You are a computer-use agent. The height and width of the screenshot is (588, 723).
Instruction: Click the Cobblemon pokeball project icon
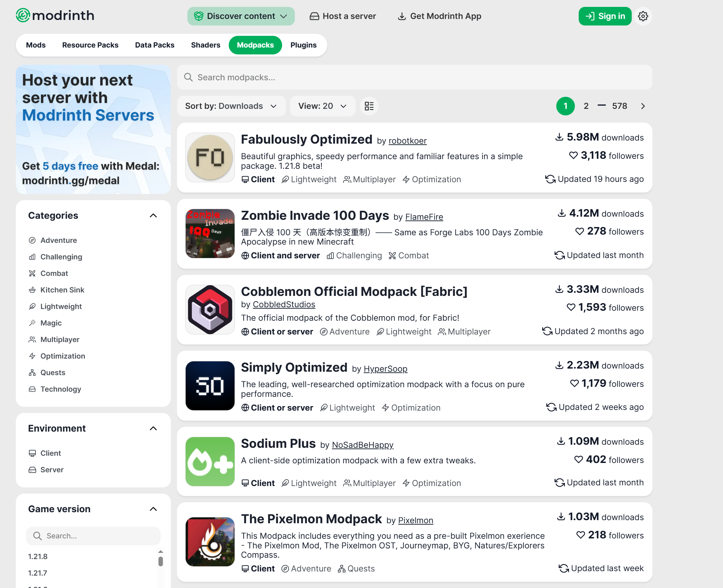pos(210,310)
